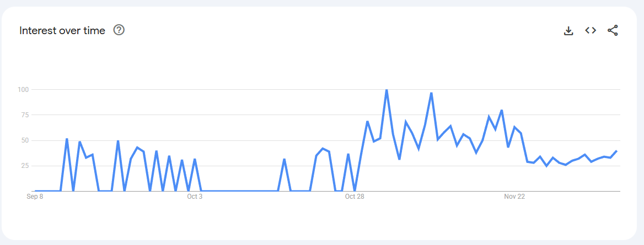Share the Interest over time chart
644x245 pixels.
(613, 31)
